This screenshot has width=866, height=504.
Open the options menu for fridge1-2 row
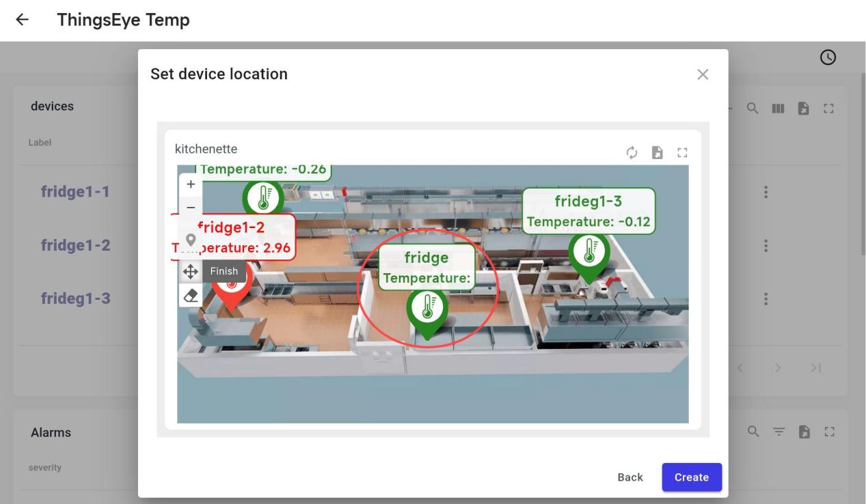pyautogui.click(x=766, y=245)
